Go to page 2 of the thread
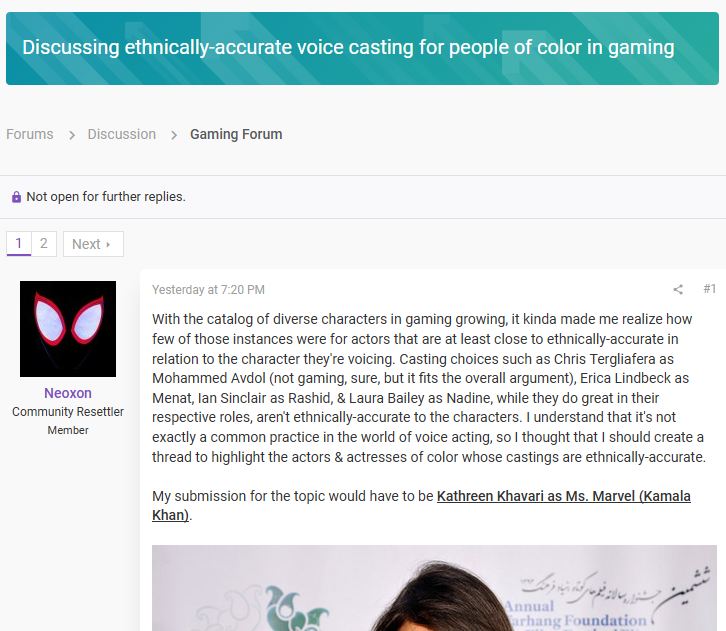This screenshot has width=726, height=631. [x=44, y=244]
